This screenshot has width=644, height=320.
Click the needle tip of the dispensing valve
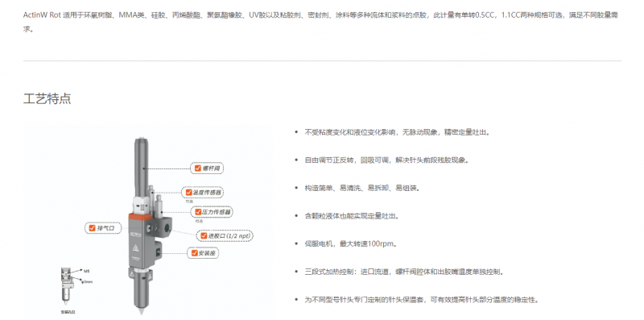pyautogui.click(x=142, y=312)
